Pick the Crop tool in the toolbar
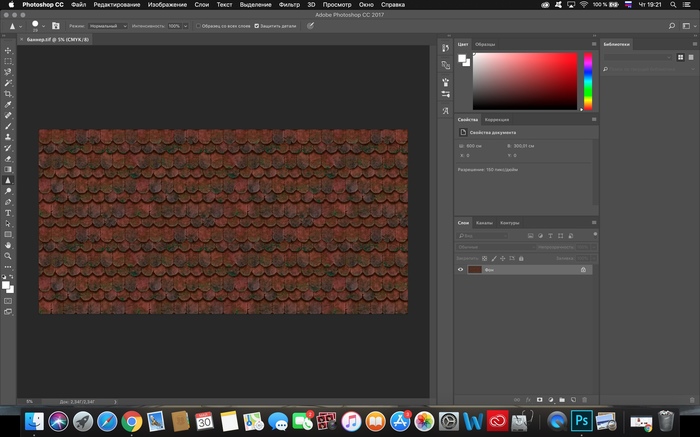The height and width of the screenshot is (437, 700). point(8,93)
